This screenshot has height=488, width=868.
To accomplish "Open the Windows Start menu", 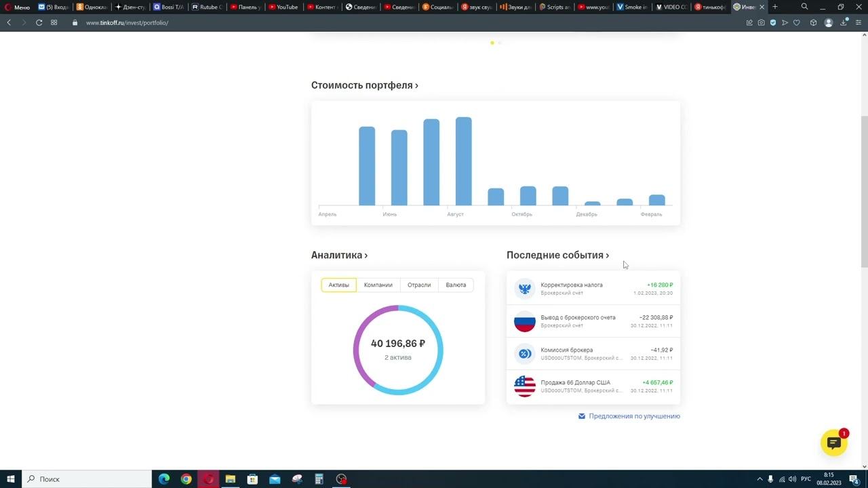I will click(x=10, y=479).
